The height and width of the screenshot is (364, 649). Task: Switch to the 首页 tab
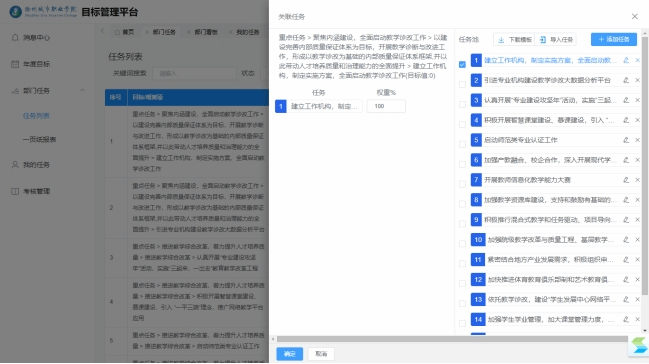pyautogui.click(x=125, y=32)
